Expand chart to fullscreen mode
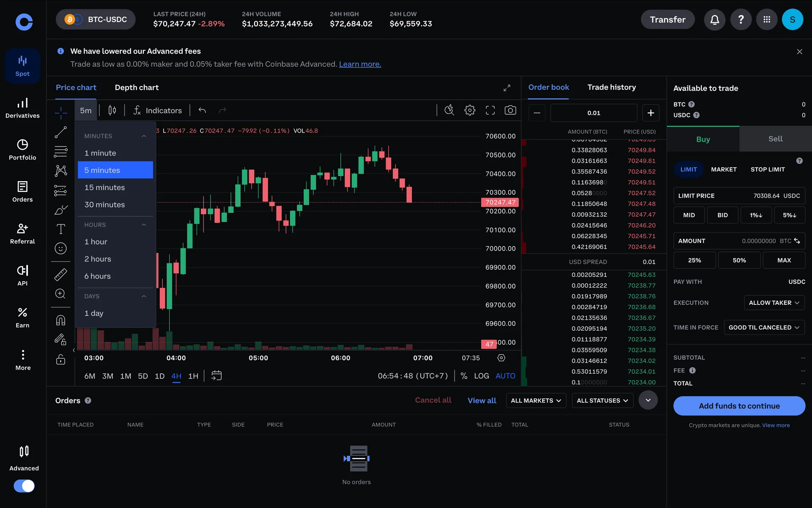This screenshot has height=508, width=812. click(490, 110)
